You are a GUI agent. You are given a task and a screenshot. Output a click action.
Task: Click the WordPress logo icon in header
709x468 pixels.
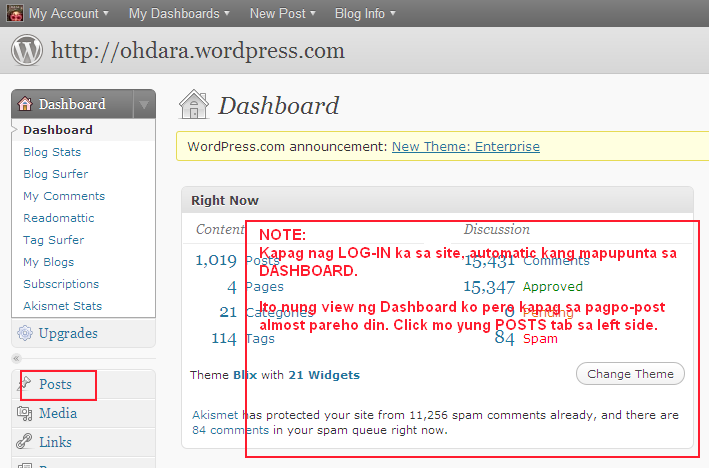[x=26, y=49]
